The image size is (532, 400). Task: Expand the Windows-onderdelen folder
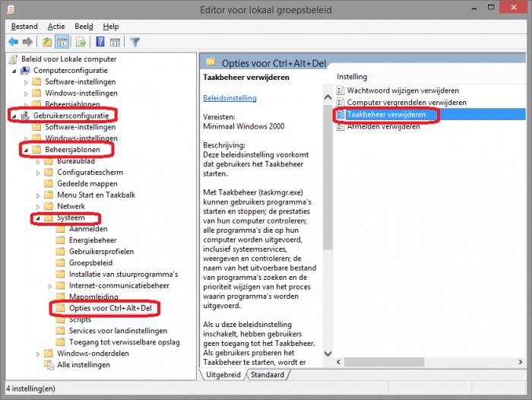click(x=38, y=354)
